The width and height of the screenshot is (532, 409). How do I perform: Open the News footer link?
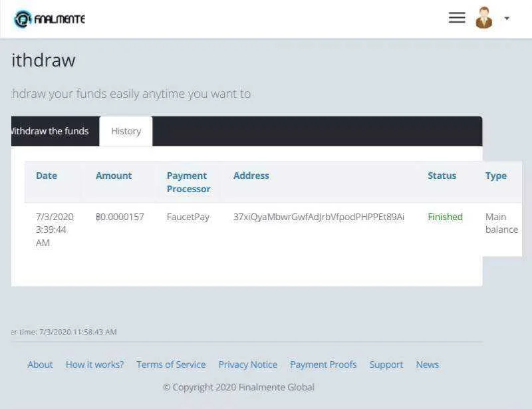pos(427,364)
